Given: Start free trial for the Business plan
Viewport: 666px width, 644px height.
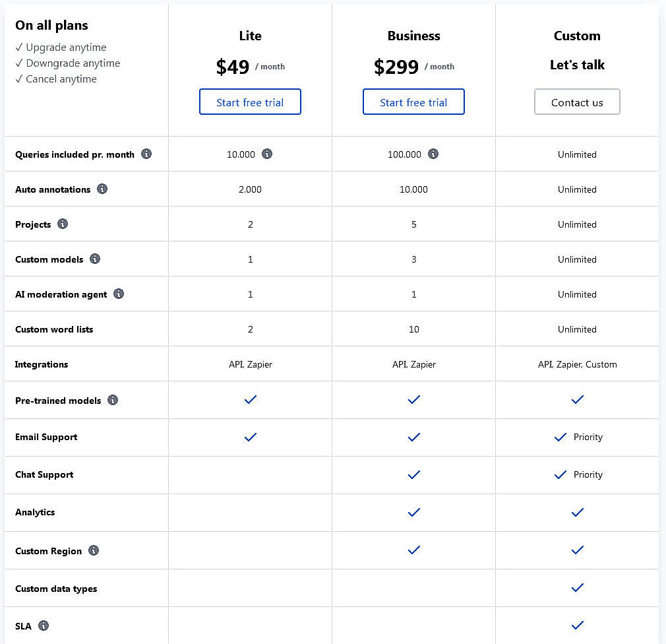Looking at the screenshot, I should [x=413, y=102].
